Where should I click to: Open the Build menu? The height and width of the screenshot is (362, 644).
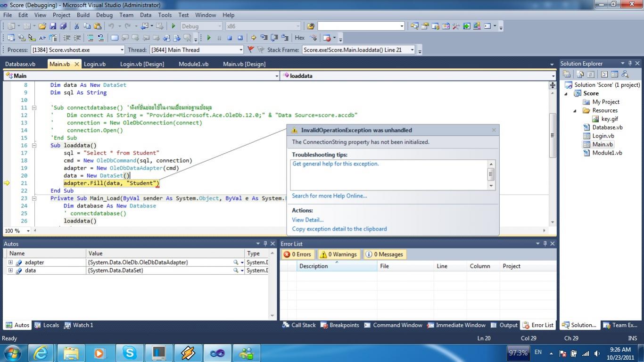(x=83, y=15)
